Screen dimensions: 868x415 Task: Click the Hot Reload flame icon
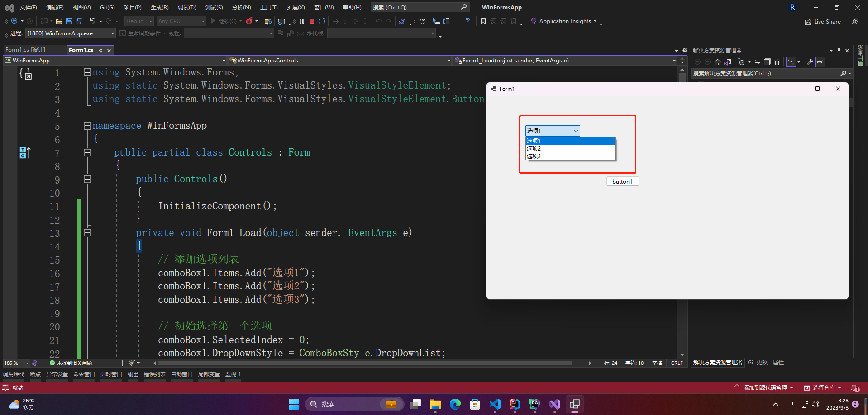pyautogui.click(x=249, y=21)
